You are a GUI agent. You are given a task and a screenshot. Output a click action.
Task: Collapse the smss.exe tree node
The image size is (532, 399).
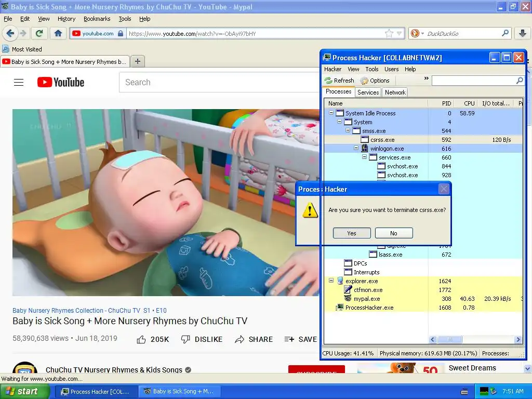point(348,130)
